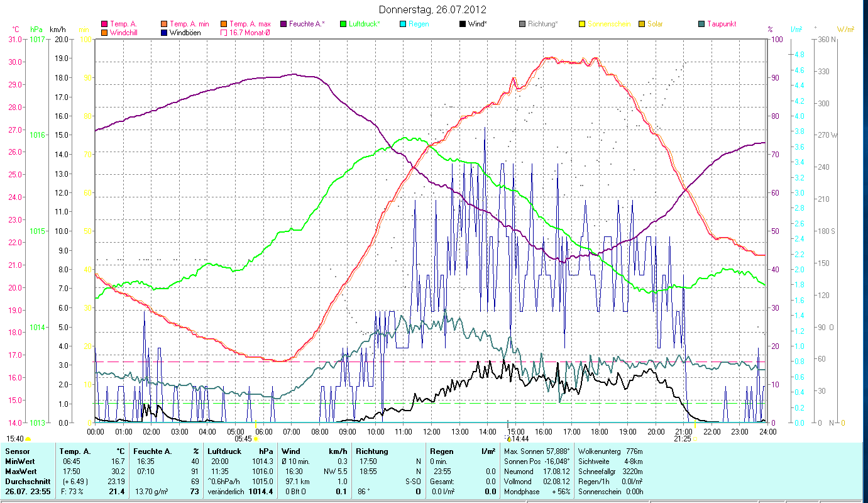This screenshot has width=868, height=503.
Task: Toggle the Luftdruck* green legend marker
Action: click(343, 24)
